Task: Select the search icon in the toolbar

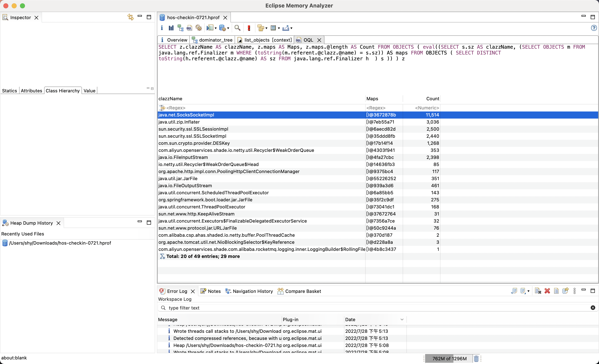Action: coord(238,28)
